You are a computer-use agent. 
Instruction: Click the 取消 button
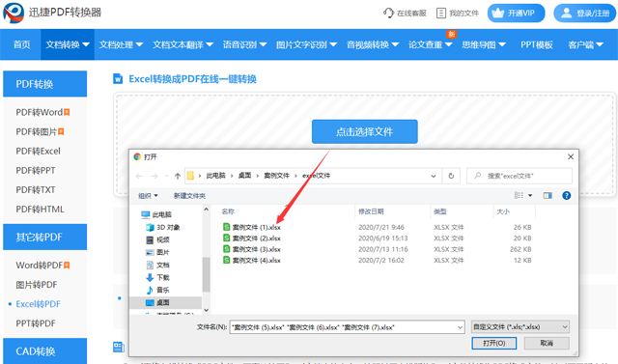point(547,343)
